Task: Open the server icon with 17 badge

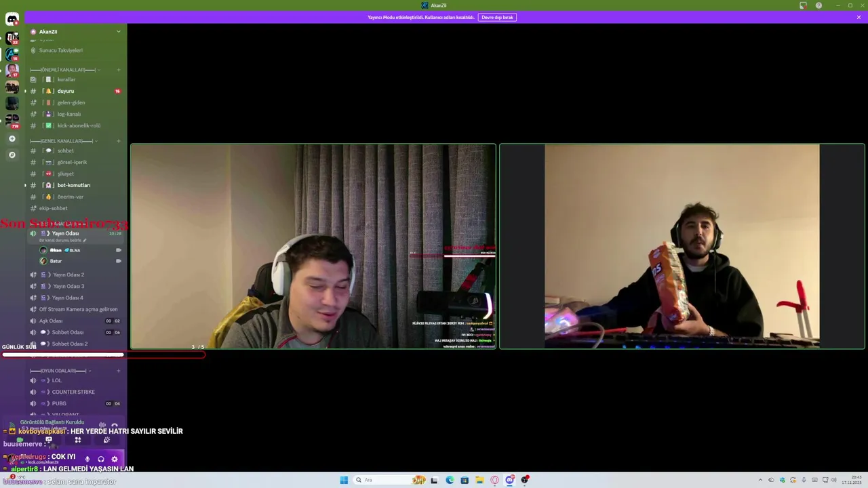Action: pos(12,70)
